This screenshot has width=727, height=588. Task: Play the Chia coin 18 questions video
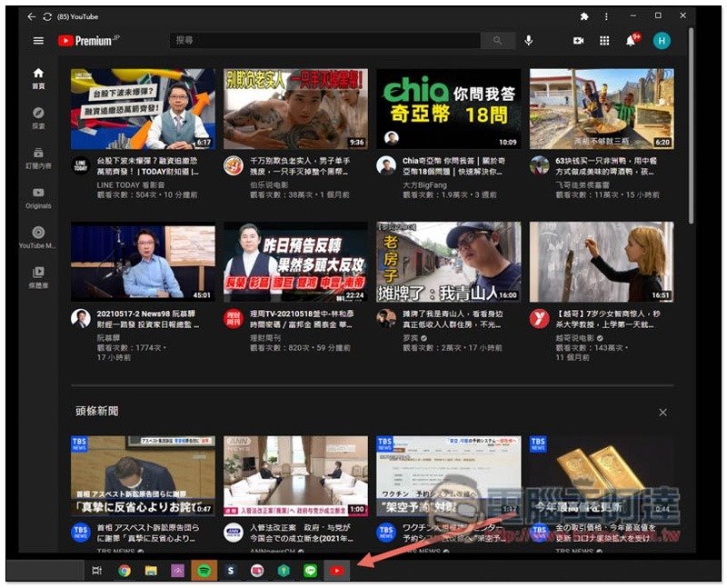point(449,109)
